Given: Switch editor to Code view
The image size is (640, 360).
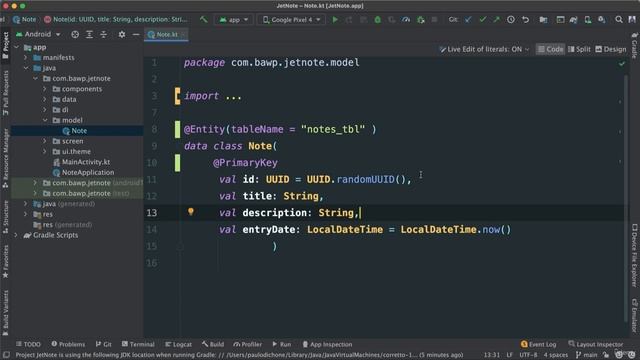Looking at the screenshot, I should coord(550,49).
